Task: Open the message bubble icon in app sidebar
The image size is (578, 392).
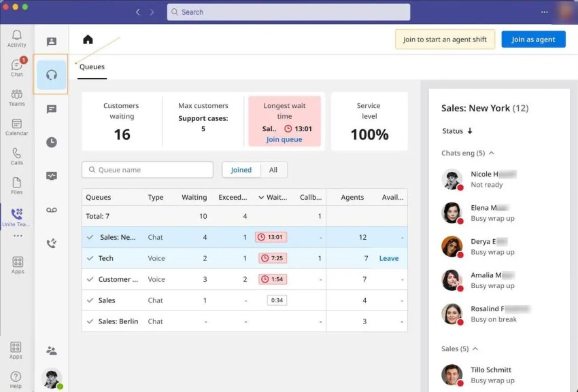Action: 52,109
